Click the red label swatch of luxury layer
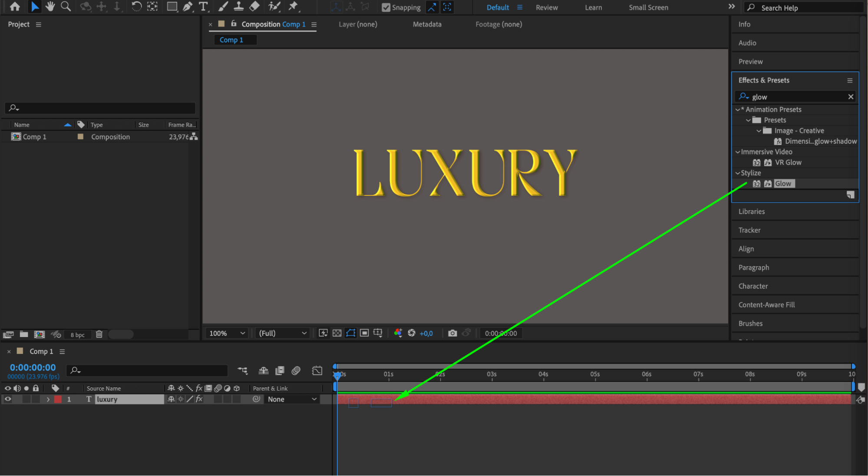 [58, 399]
